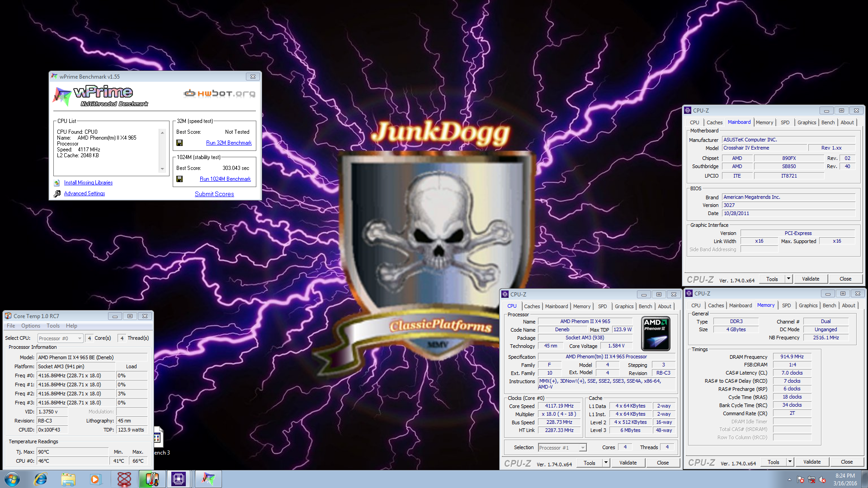Click the volume speaker tray icon
This screenshot has height=488, width=868.
tap(822, 479)
